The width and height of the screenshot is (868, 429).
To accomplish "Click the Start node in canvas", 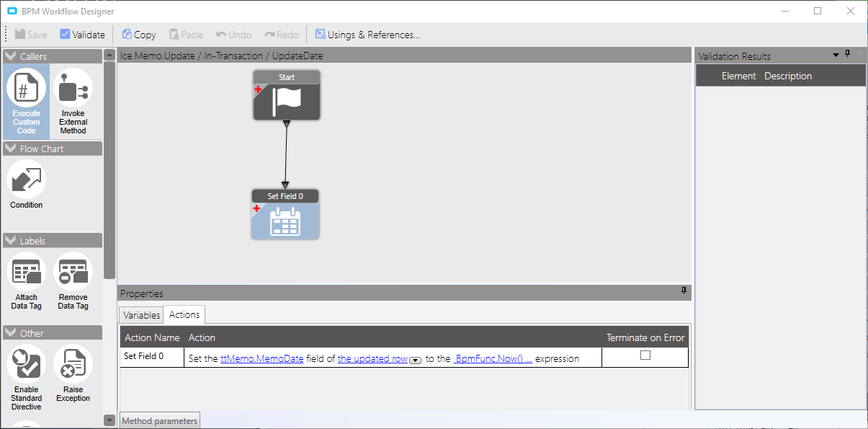I will pyautogui.click(x=287, y=95).
